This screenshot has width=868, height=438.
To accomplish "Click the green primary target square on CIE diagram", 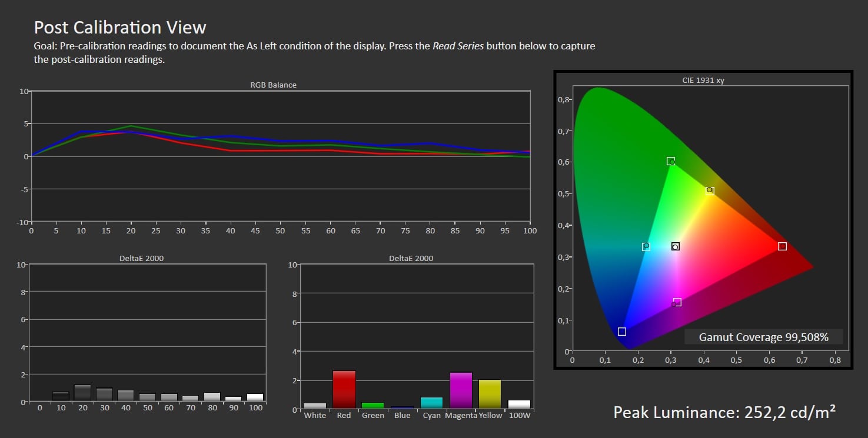I will 671,161.
